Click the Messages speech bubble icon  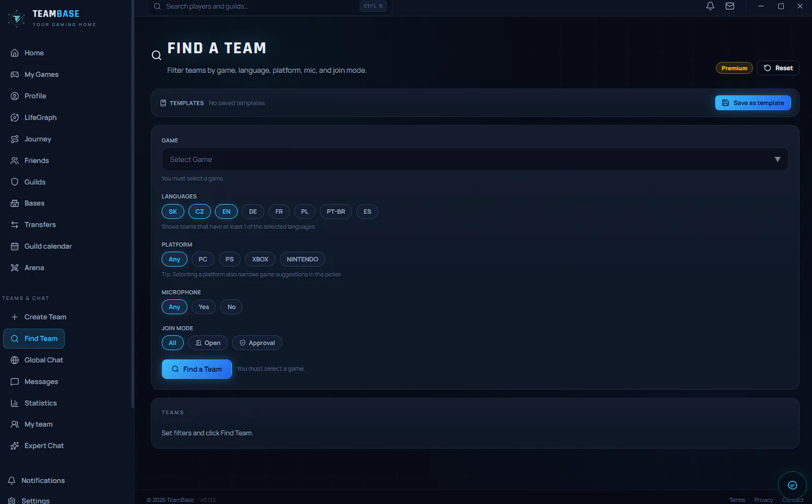[x=15, y=382]
